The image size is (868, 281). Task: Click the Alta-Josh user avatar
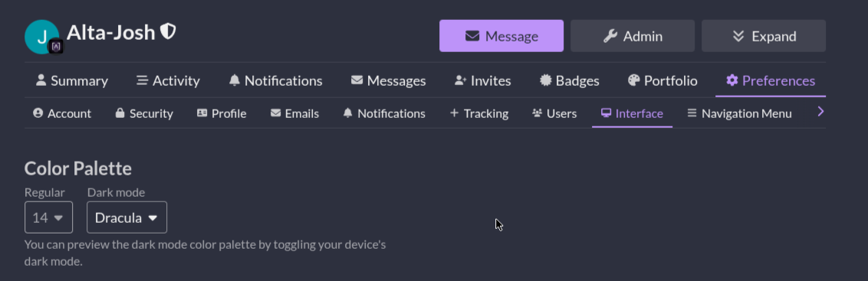tap(41, 37)
